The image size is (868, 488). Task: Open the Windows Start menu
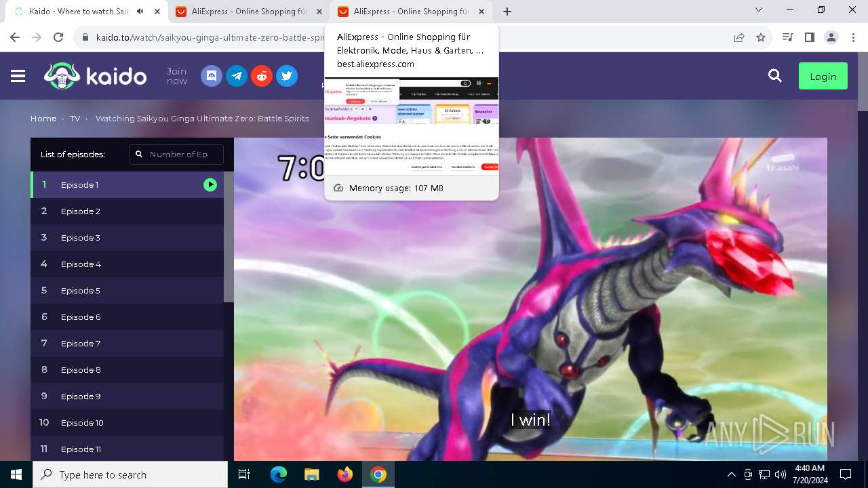click(x=16, y=474)
